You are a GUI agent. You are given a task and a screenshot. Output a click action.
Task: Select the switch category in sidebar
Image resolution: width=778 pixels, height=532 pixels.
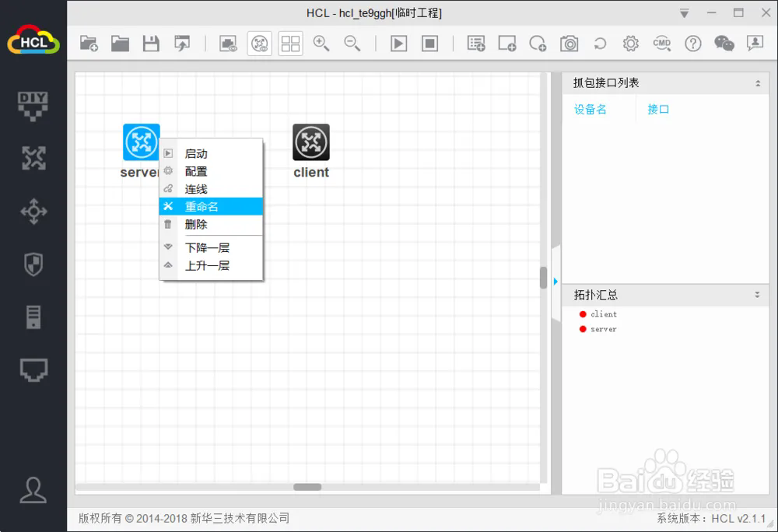coord(33,212)
